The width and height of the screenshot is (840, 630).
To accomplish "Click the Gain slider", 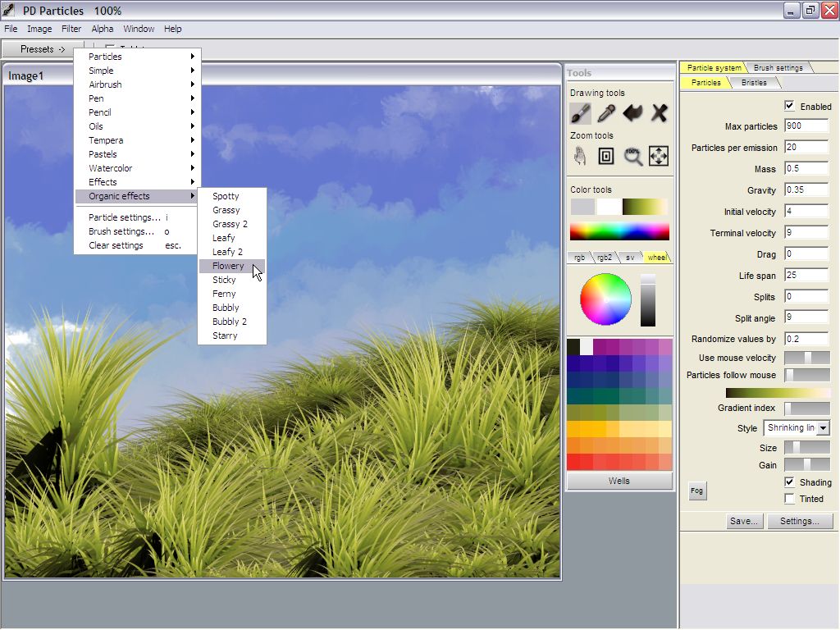I will (x=806, y=465).
